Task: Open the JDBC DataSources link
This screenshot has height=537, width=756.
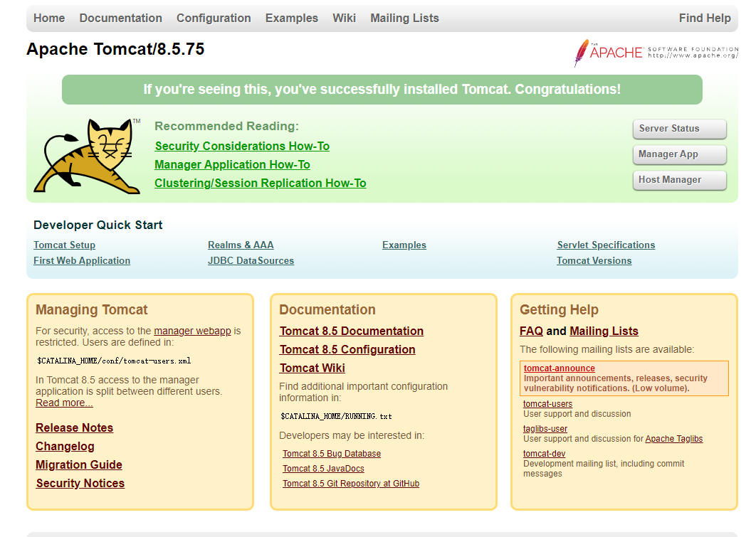Action: [x=251, y=260]
